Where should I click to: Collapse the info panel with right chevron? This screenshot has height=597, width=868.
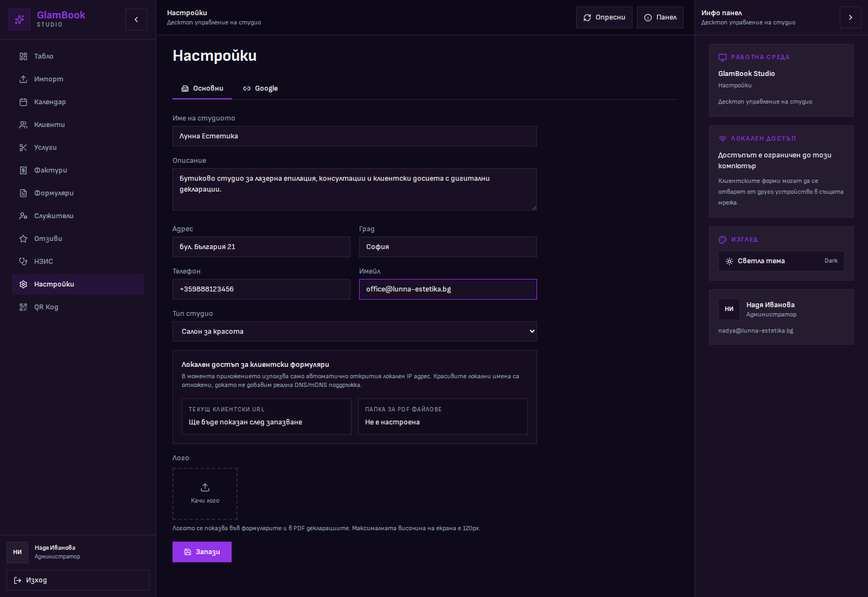click(x=850, y=17)
